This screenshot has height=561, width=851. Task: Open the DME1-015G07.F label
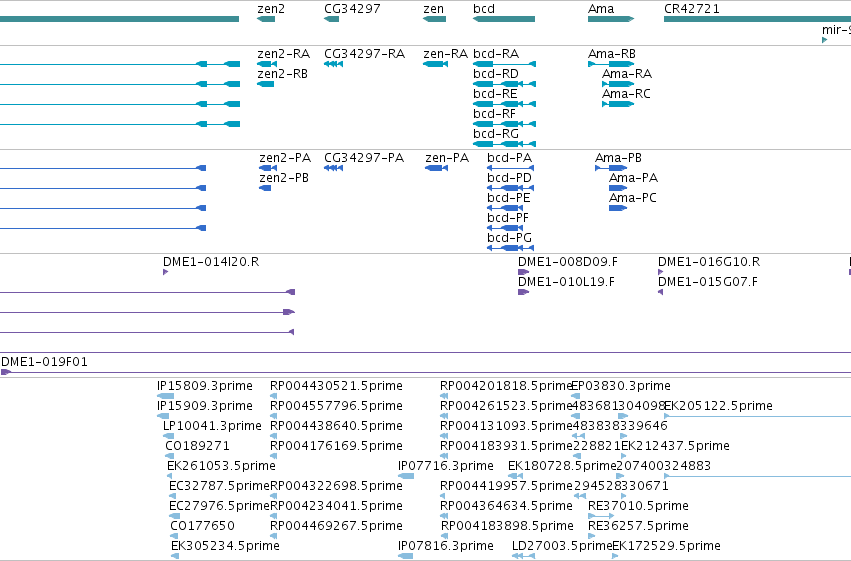pos(708,282)
